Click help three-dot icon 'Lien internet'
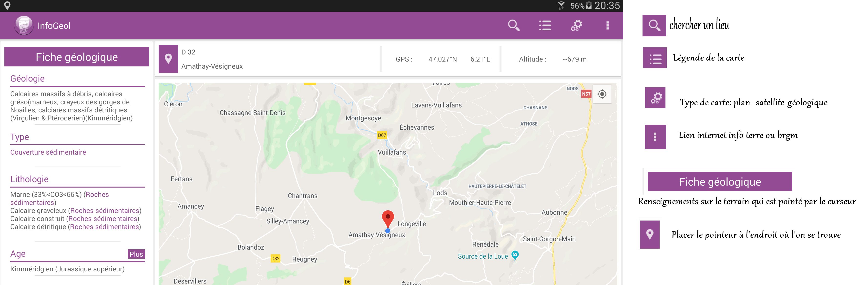Image resolution: width=868 pixels, height=285 pixels. pyautogui.click(x=655, y=137)
